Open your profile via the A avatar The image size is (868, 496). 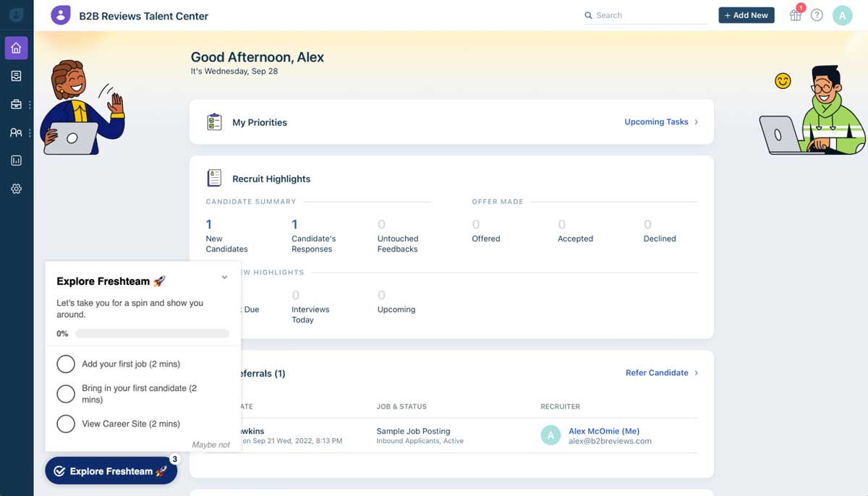tap(842, 14)
